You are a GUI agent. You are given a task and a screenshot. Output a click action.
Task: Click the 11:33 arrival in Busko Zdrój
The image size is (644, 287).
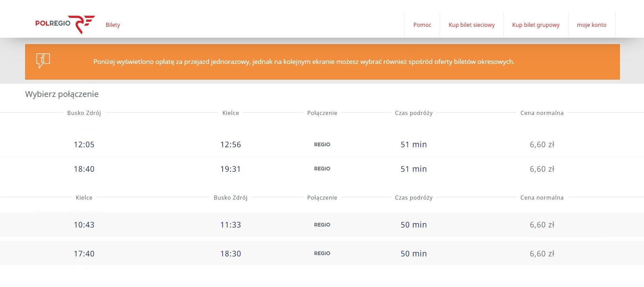tap(230, 225)
